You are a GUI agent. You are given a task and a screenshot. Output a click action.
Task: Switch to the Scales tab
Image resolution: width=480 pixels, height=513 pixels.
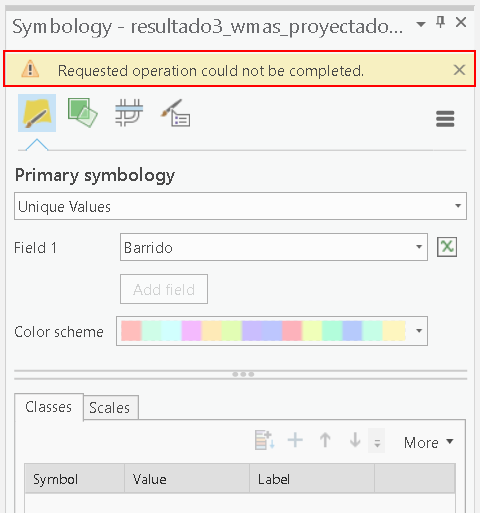(110, 408)
